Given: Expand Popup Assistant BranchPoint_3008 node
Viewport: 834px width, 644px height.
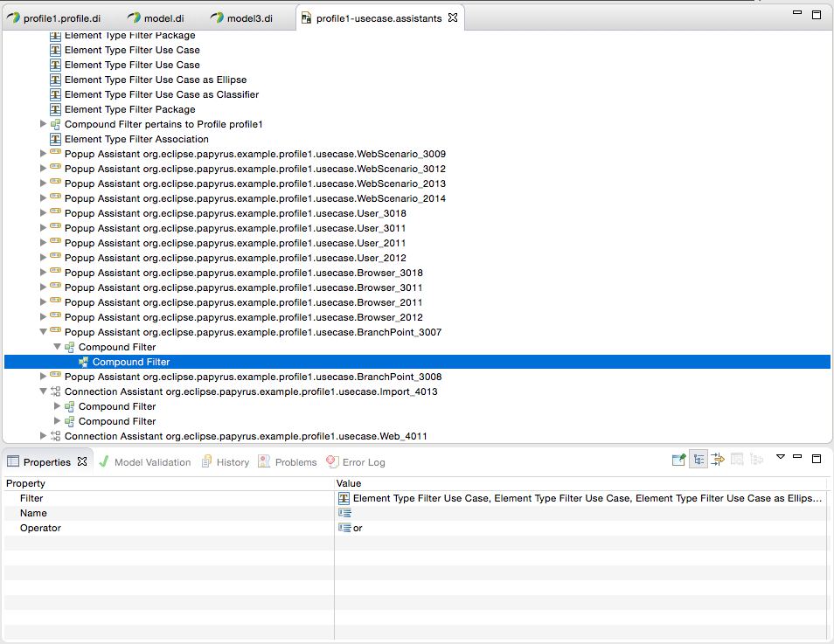Looking at the screenshot, I should (x=43, y=377).
